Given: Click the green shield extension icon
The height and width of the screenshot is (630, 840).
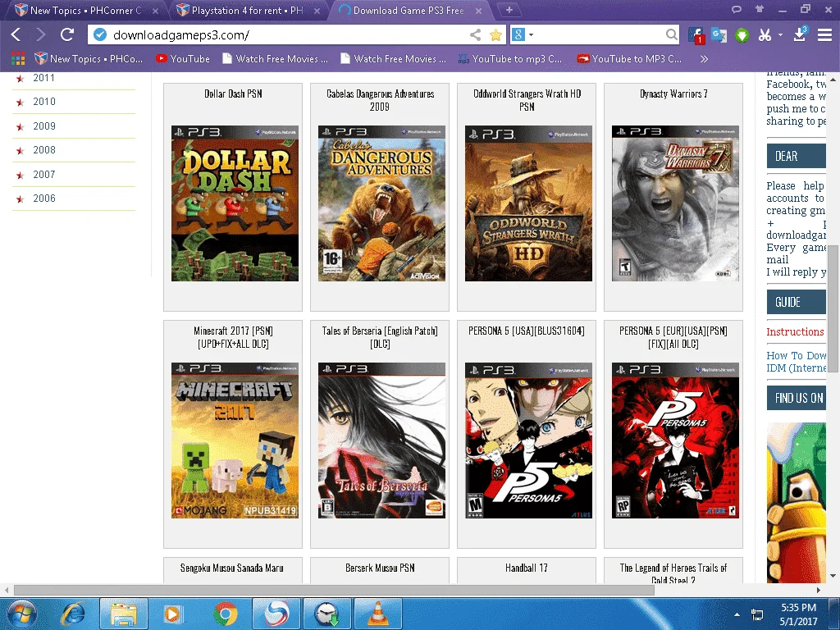Looking at the screenshot, I should point(742,35).
